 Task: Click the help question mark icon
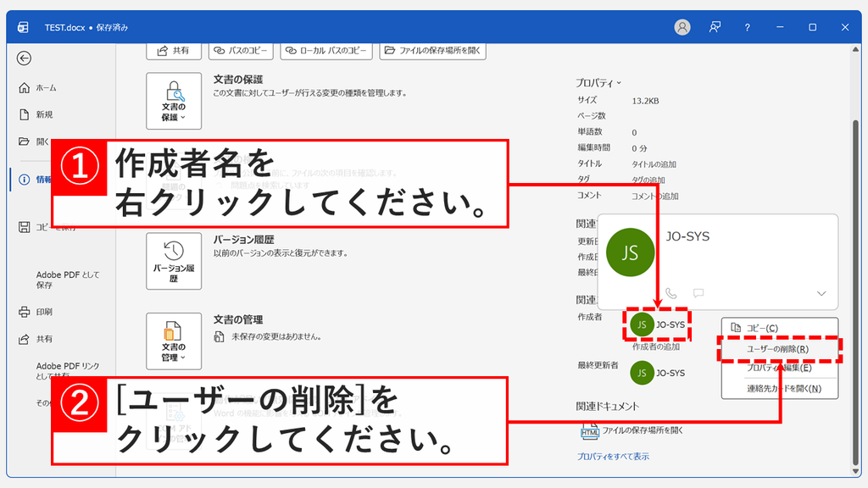pos(748,27)
